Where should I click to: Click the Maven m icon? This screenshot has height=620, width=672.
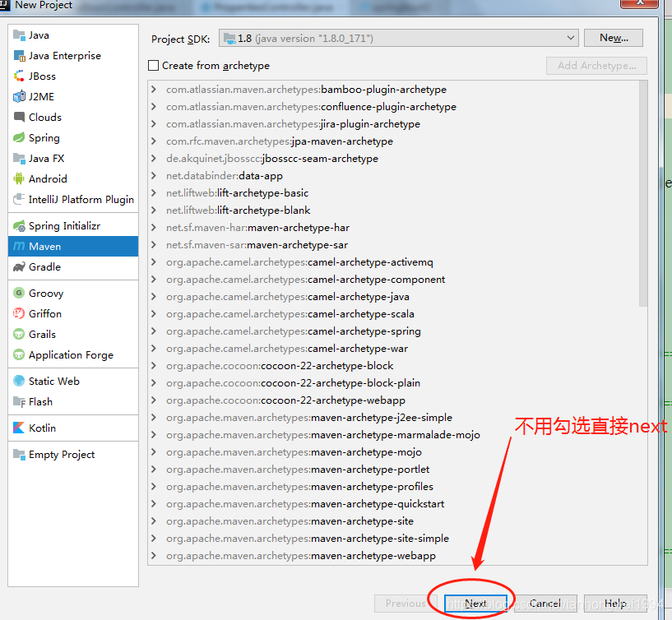(x=19, y=246)
